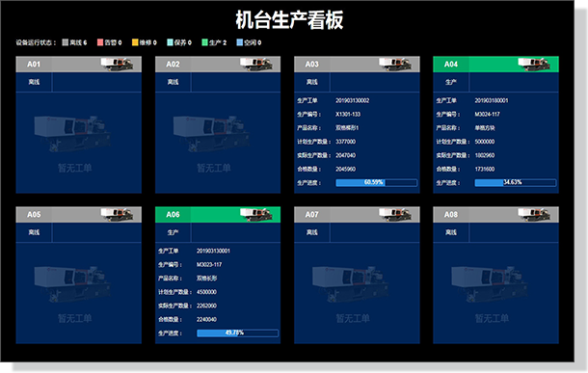Viewport: 588px width, 373px height.
Task: Click the machine icon in A06 header
Action: tap(256, 214)
